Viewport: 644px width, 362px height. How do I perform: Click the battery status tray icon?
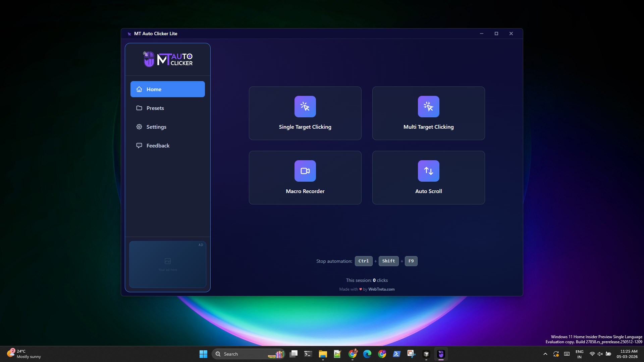(x=608, y=354)
